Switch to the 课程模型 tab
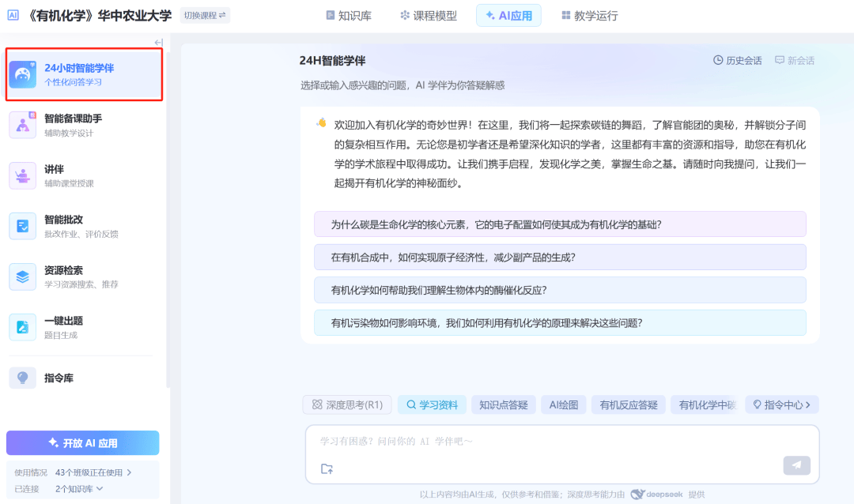Screen dimensions: 854x504 tap(429, 15)
